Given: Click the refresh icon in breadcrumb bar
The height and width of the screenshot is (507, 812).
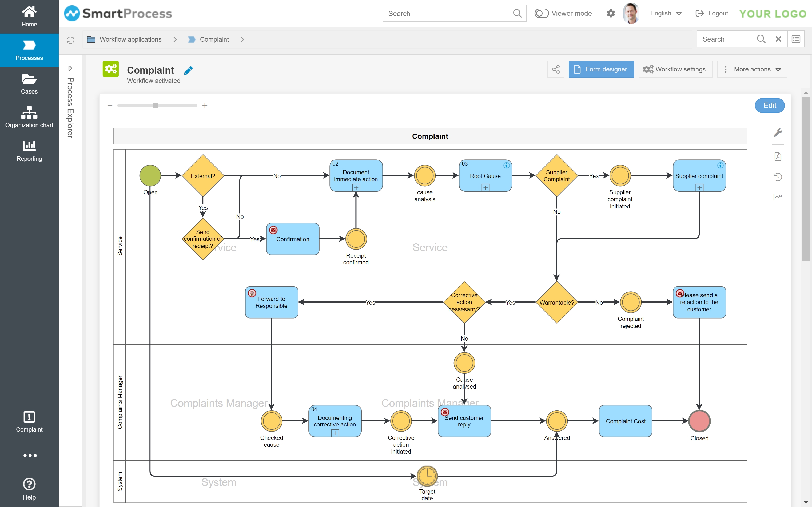Looking at the screenshot, I should pyautogui.click(x=70, y=40).
